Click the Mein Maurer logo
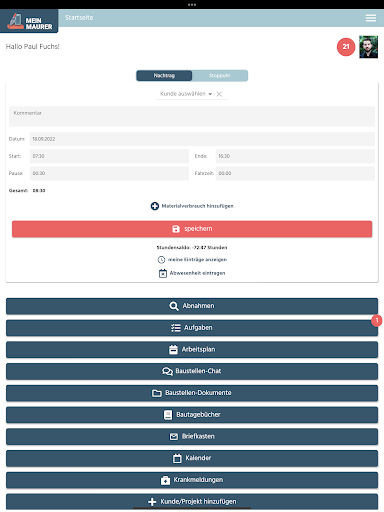 [29, 21]
